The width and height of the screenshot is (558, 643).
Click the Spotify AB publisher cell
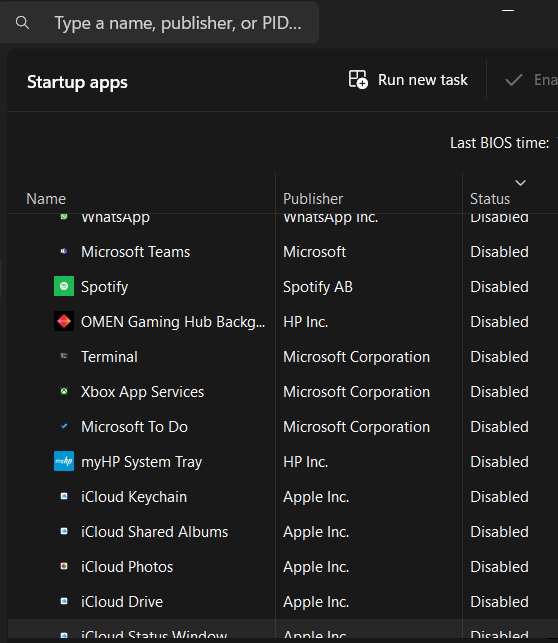(x=318, y=287)
